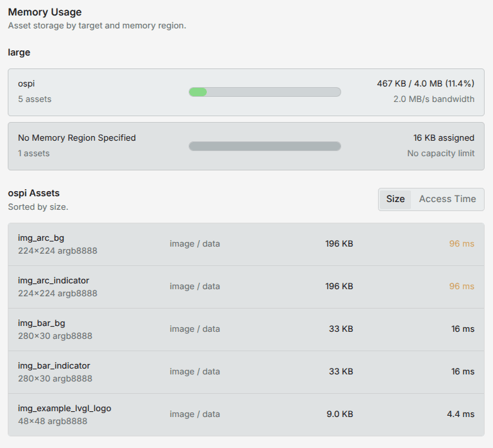493x448 pixels.
Task: Click the 48×48 argb8888 format text
Action: (52, 422)
